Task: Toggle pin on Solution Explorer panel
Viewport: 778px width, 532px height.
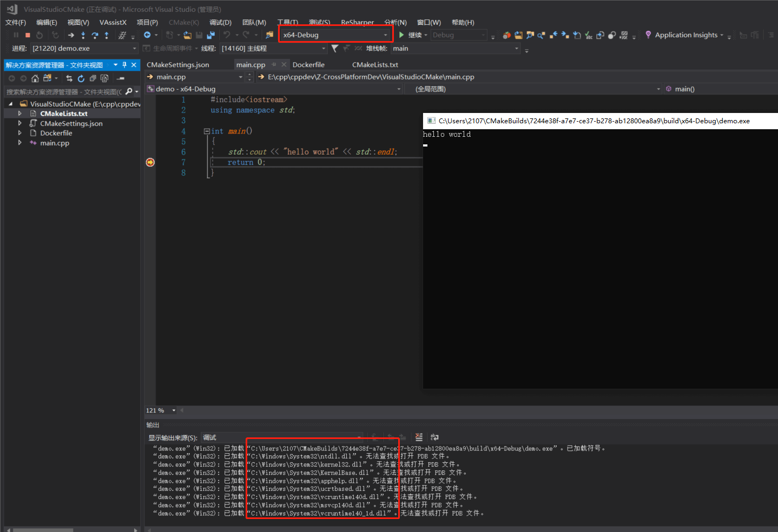Action: tap(124, 65)
